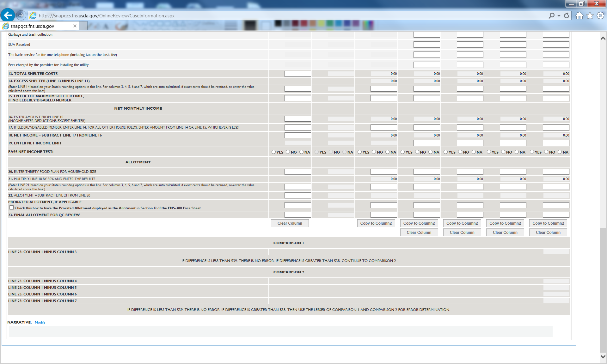Click the search magnifier icon in address bar
Viewport: 607px width, 364px height.
click(551, 15)
